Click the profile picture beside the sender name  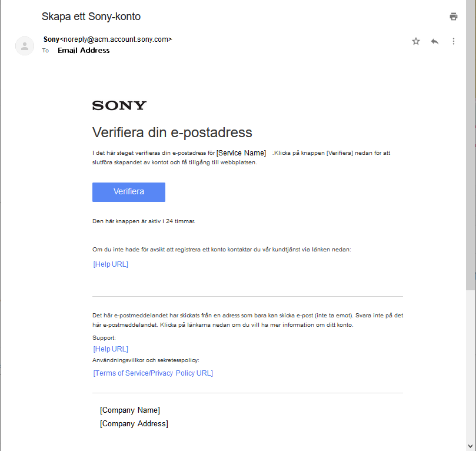click(x=24, y=45)
